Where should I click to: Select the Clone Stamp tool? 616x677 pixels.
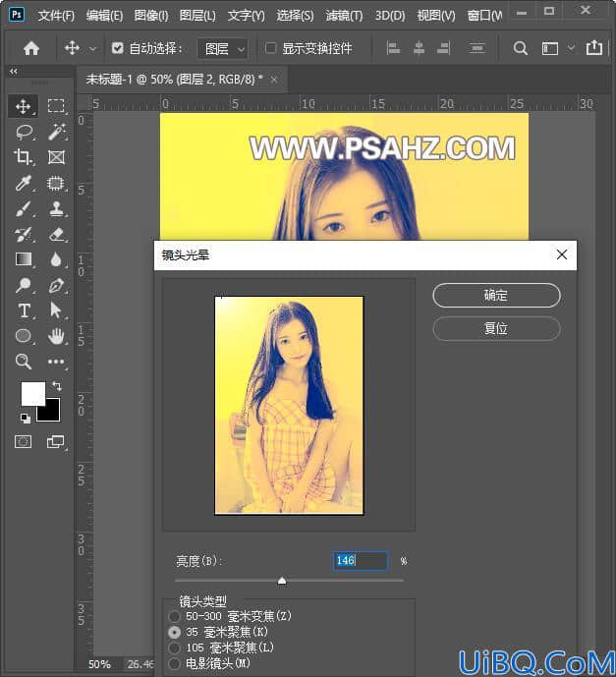tap(56, 209)
